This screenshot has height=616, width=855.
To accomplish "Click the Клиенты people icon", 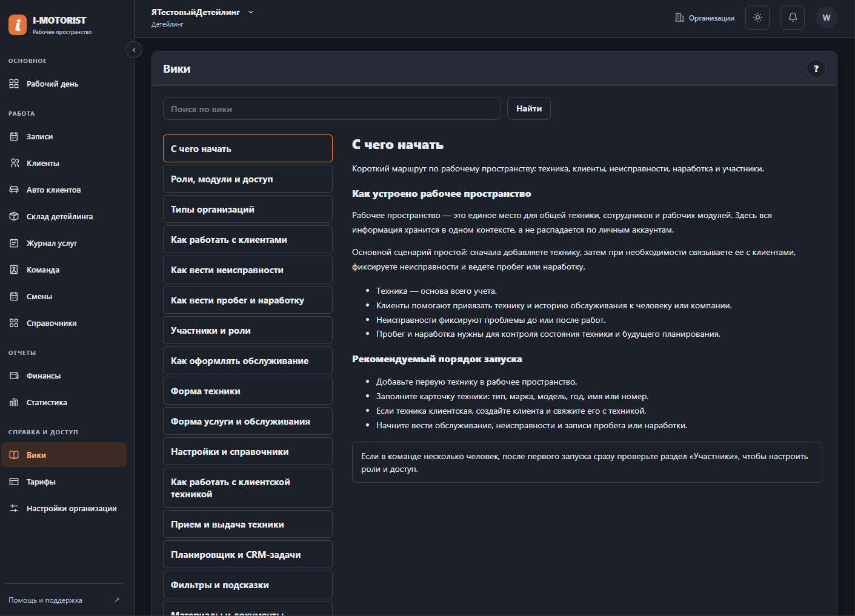I will pyautogui.click(x=14, y=163).
